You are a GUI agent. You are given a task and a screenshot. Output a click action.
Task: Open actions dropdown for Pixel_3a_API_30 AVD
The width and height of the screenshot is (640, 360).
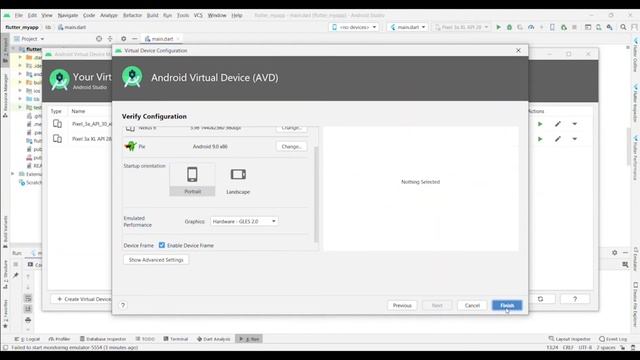tap(575, 124)
